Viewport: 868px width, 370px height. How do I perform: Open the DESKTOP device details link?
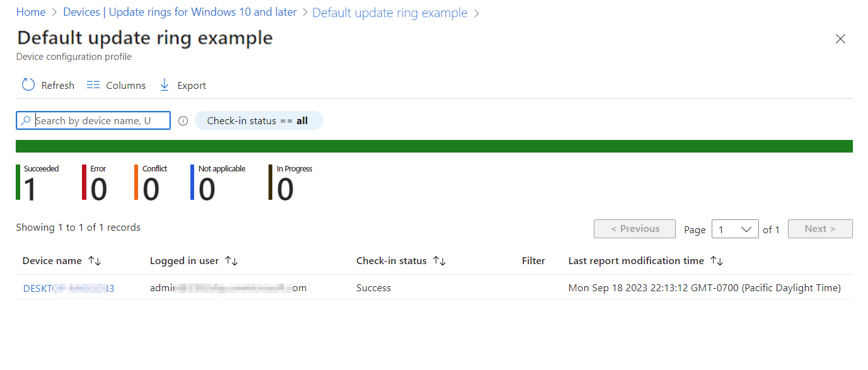point(67,288)
